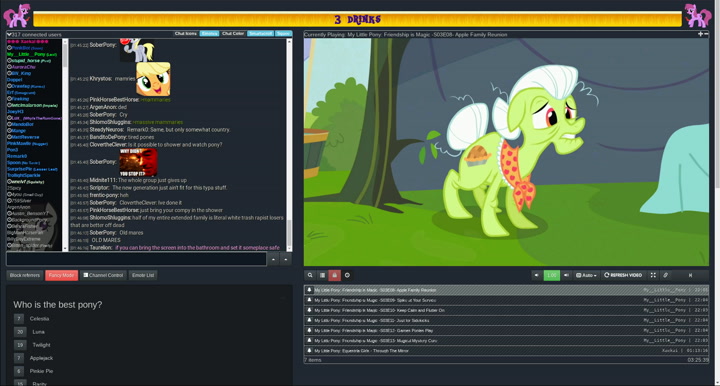The height and width of the screenshot is (386, 720).
Task: Skip to next video with the skip icon
Action: 690,275
